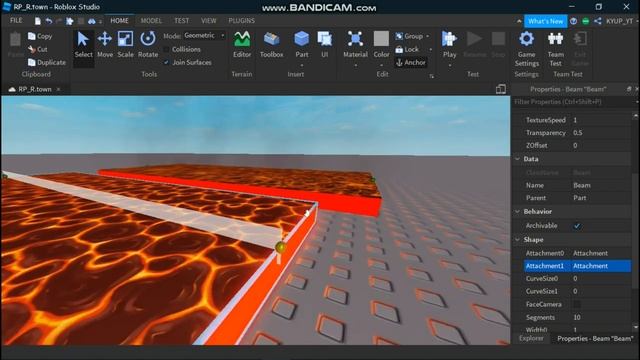This screenshot has height=360, width=640.
Task: Expand the Material dropdown arrow
Action: tap(355, 65)
